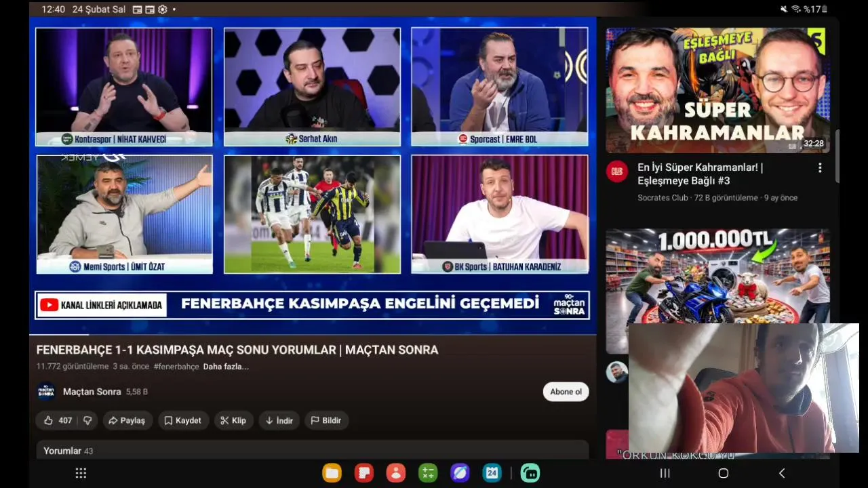
Task: Download the video with İndir
Action: click(279, 420)
